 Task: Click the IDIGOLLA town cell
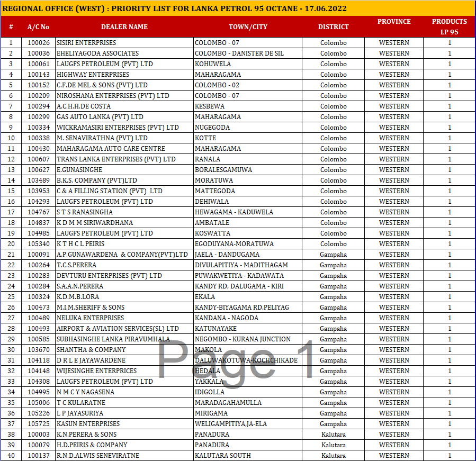pyautogui.click(x=248, y=392)
